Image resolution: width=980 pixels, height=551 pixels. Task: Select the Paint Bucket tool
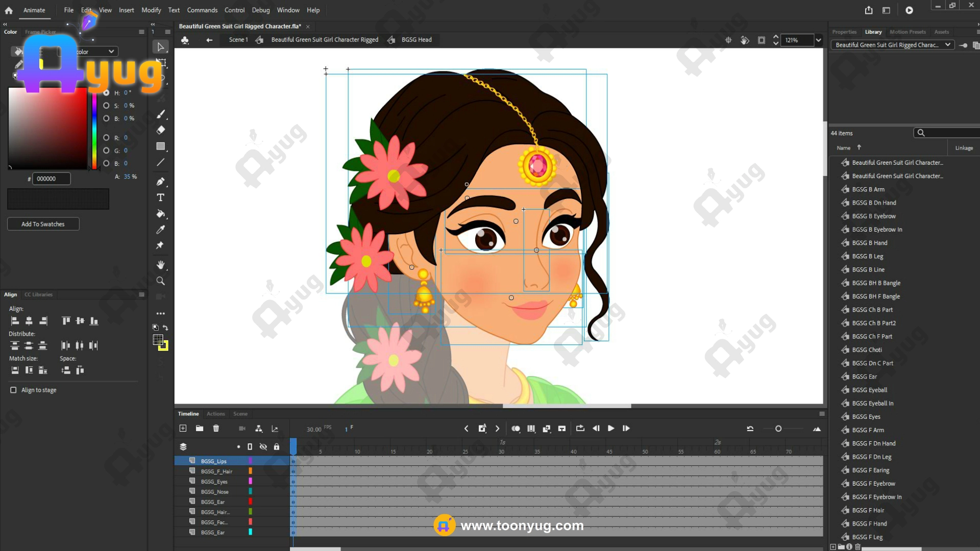pos(160,214)
